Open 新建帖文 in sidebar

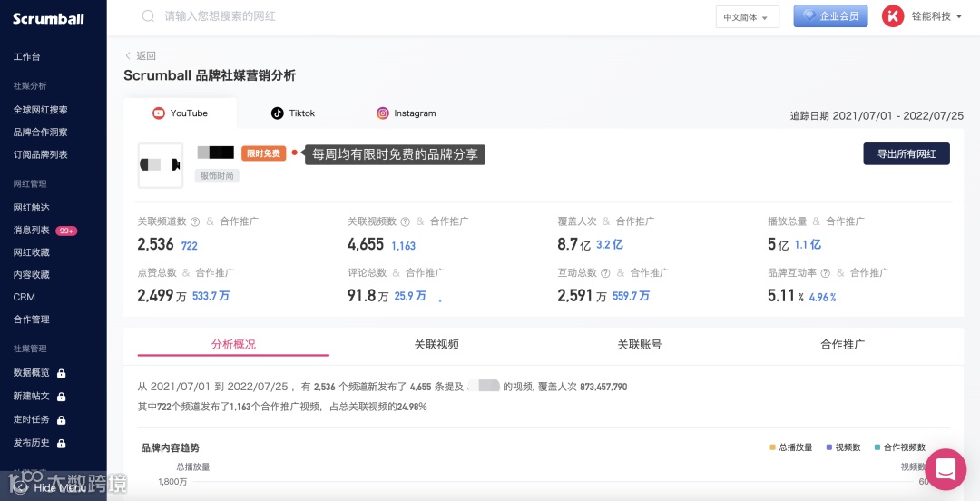[x=31, y=396]
